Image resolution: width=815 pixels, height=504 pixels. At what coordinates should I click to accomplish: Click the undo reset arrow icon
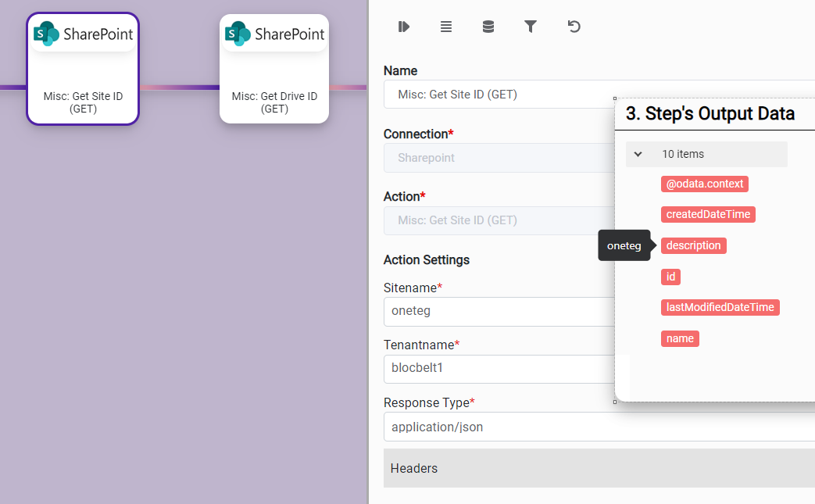pos(574,27)
